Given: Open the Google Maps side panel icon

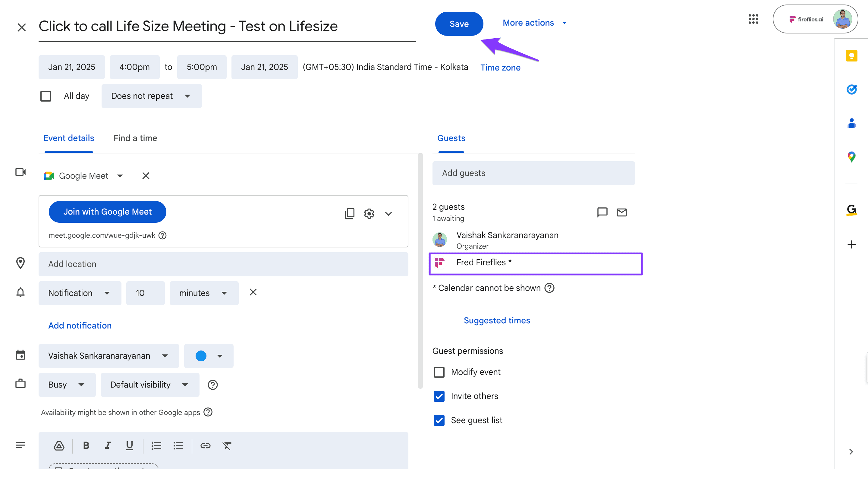Looking at the screenshot, I should pos(851,157).
